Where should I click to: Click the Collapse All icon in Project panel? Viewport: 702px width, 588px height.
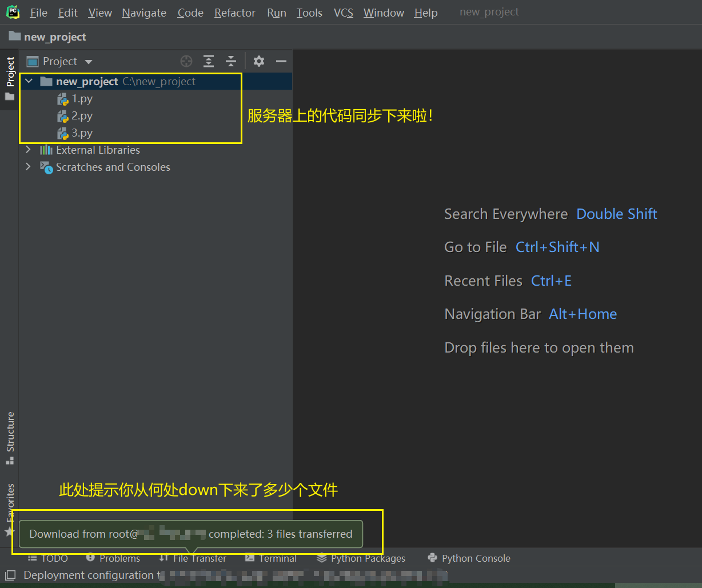pos(230,61)
